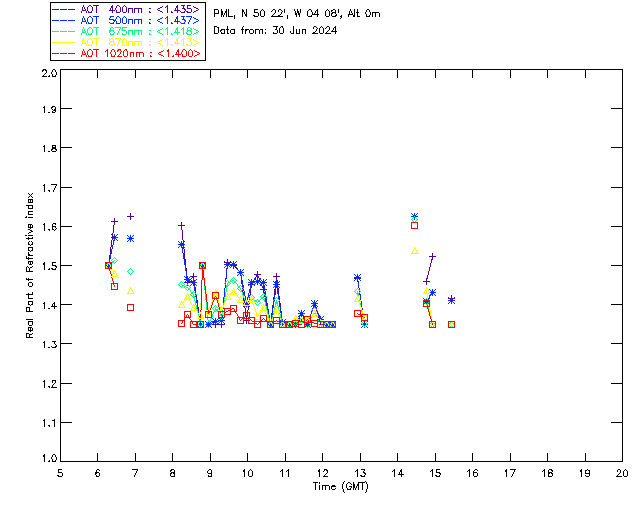
Task: Click the legend entry 'AOT 870nm : <1.413>'
Action: point(127,42)
